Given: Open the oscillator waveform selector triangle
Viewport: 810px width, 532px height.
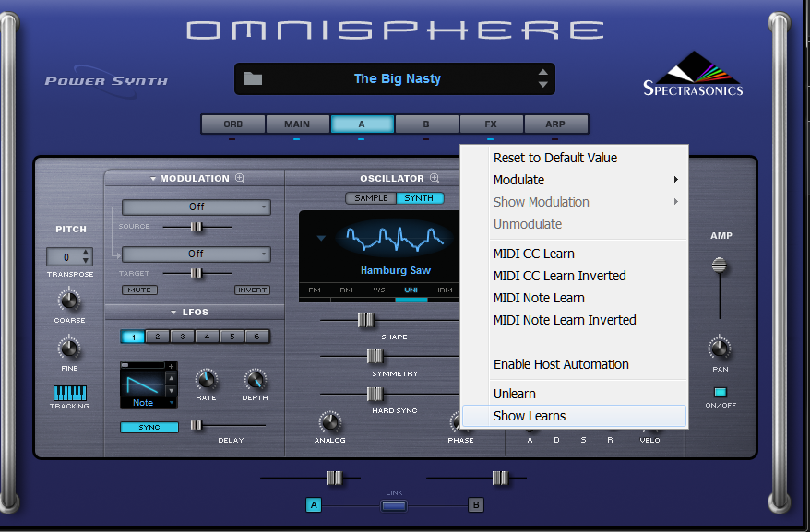Looking at the screenshot, I should pos(321,238).
